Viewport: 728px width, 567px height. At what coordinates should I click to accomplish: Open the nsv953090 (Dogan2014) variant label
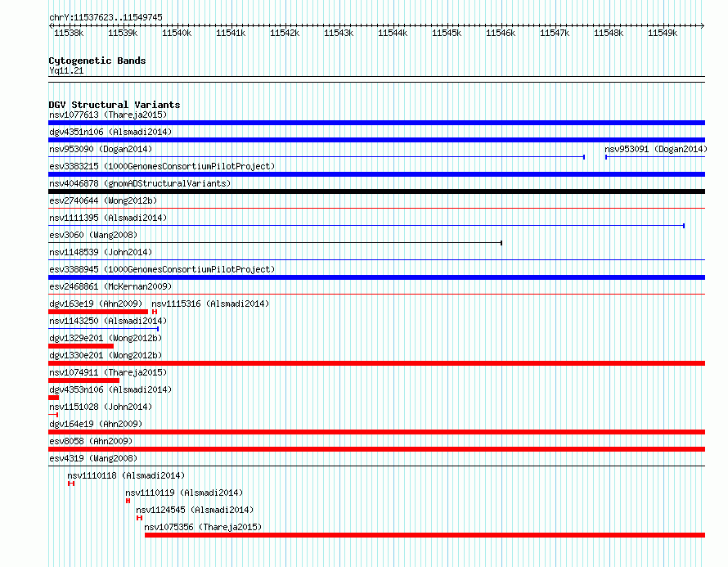point(101,149)
